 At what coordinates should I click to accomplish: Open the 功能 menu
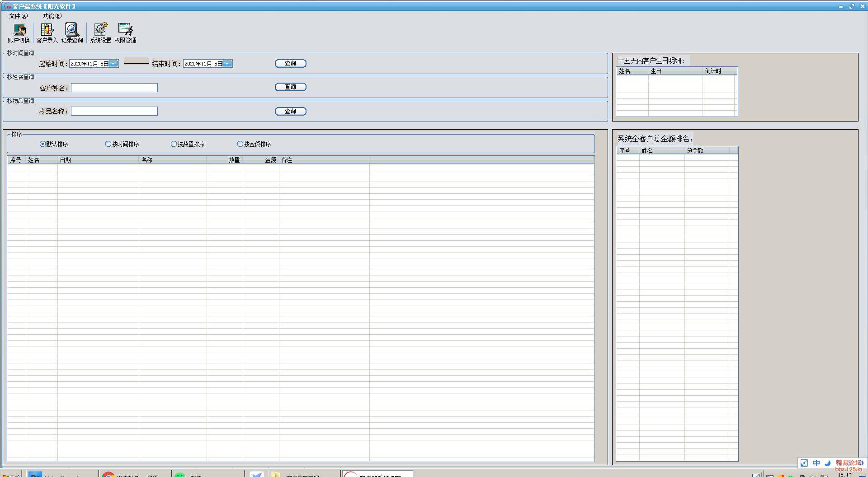52,16
